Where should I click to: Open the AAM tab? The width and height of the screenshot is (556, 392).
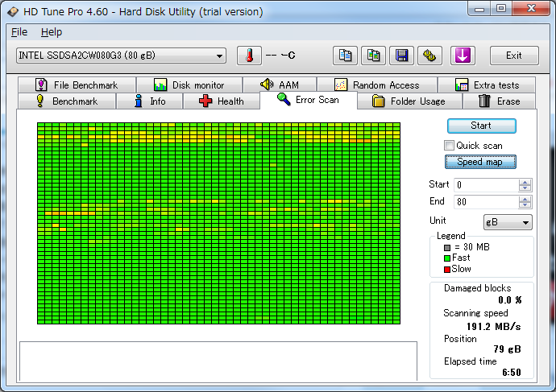point(280,85)
